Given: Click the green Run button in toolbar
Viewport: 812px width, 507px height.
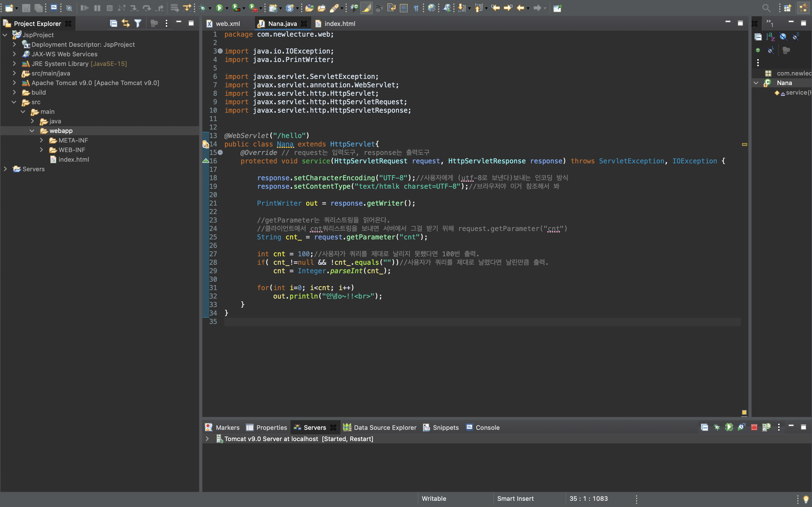Looking at the screenshot, I should pos(219,8).
